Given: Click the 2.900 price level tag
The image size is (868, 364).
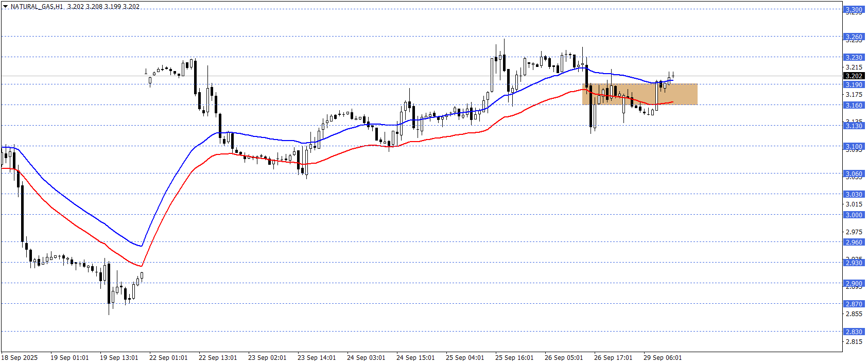Looking at the screenshot, I should point(854,283).
